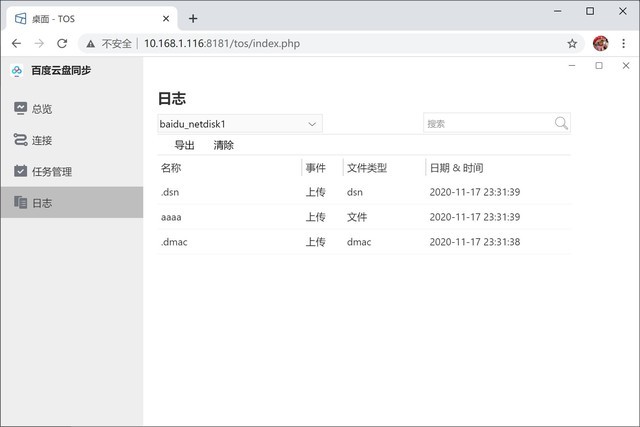Screen dimensions: 640x427
Task: Click the 上传 event in .dmac row
Action: tap(316, 242)
